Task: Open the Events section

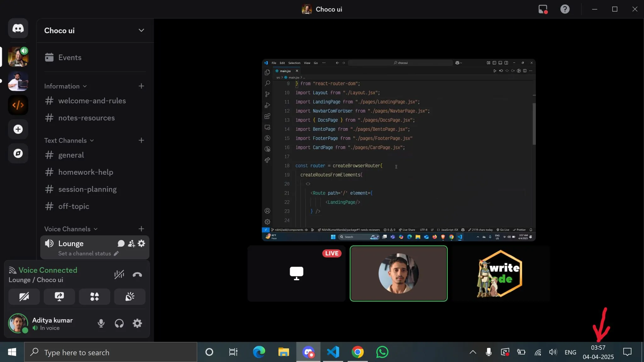Action: 69,58
